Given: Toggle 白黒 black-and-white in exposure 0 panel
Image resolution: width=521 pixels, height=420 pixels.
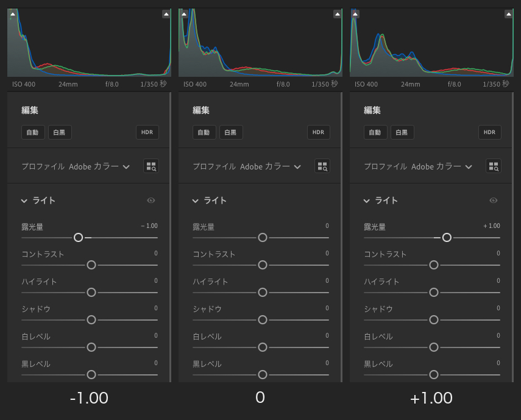Looking at the screenshot, I should point(231,132).
